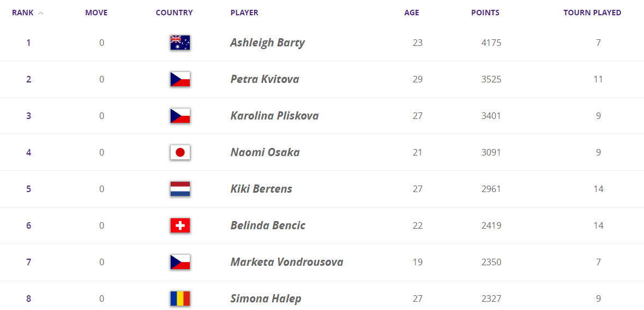Click the Swiss flag beside Belinda Bencic
This screenshot has width=644, height=310.
(x=180, y=225)
